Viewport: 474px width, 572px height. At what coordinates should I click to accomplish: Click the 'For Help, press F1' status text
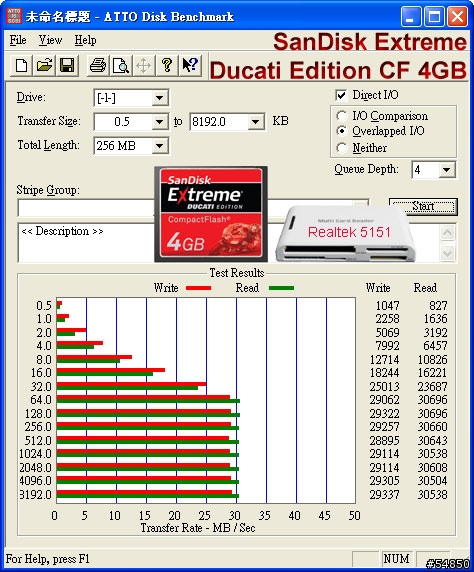pos(47,559)
